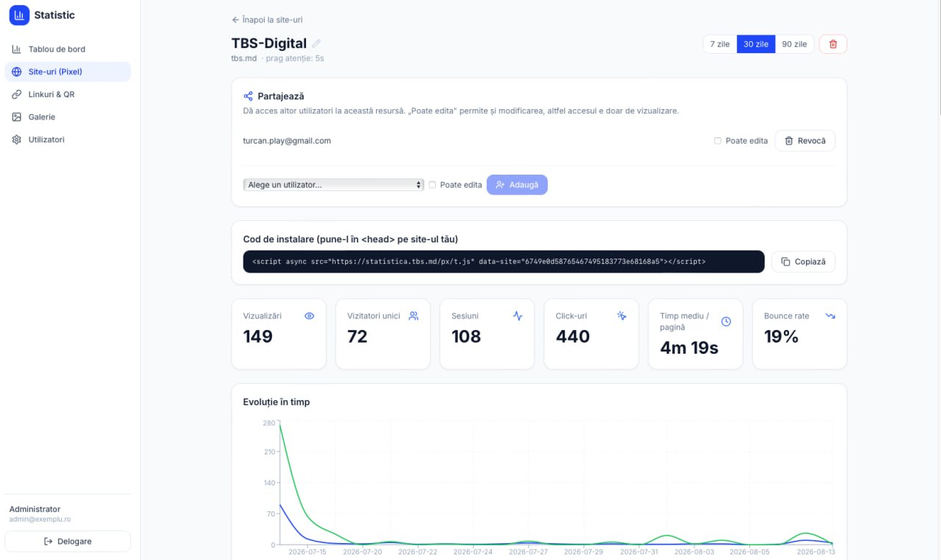941x560 pixels.
Task: Click the users icon on Vizitatori unici card
Action: coord(414,316)
